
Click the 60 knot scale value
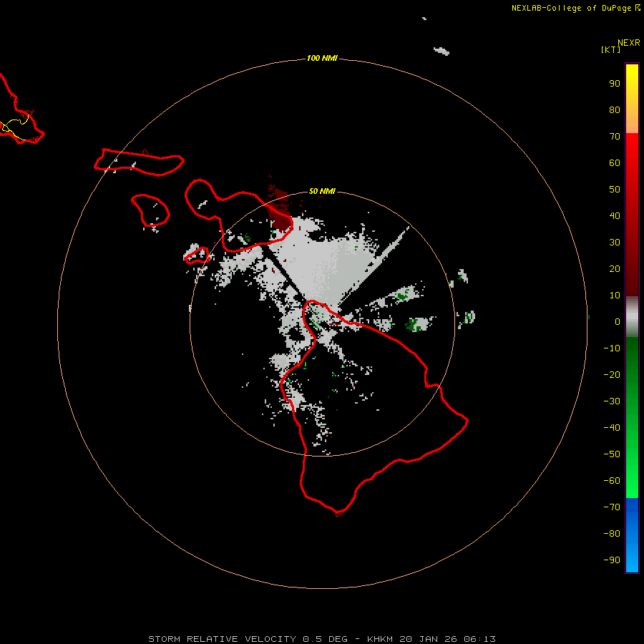click(x=615, y=163)
